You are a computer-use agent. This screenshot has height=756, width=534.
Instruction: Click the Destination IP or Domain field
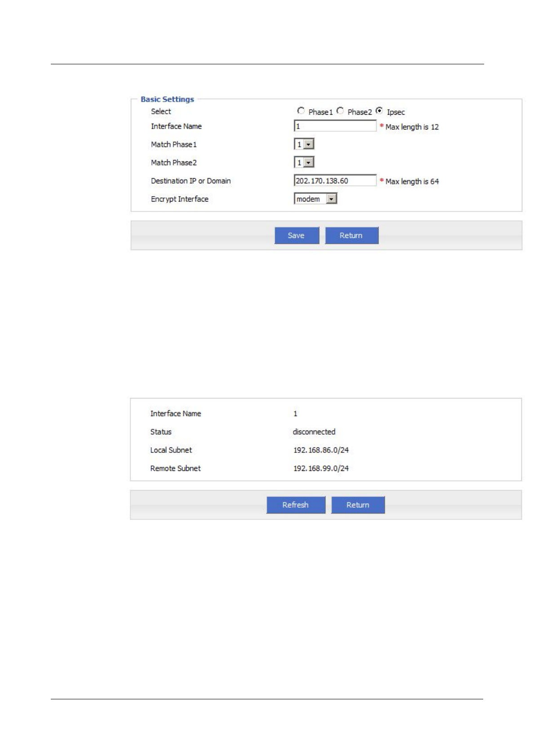click(x=335, y=180)
